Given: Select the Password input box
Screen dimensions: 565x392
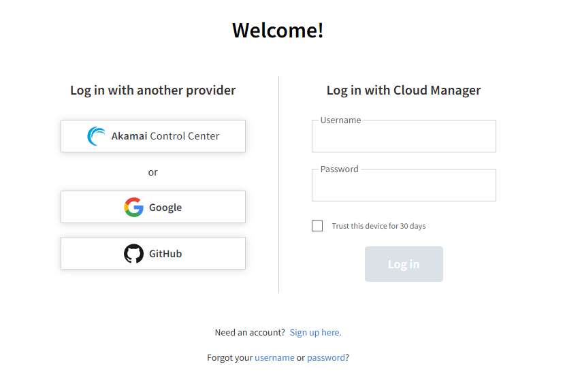Looking at the screenshot, I should (x=404, y=185).
